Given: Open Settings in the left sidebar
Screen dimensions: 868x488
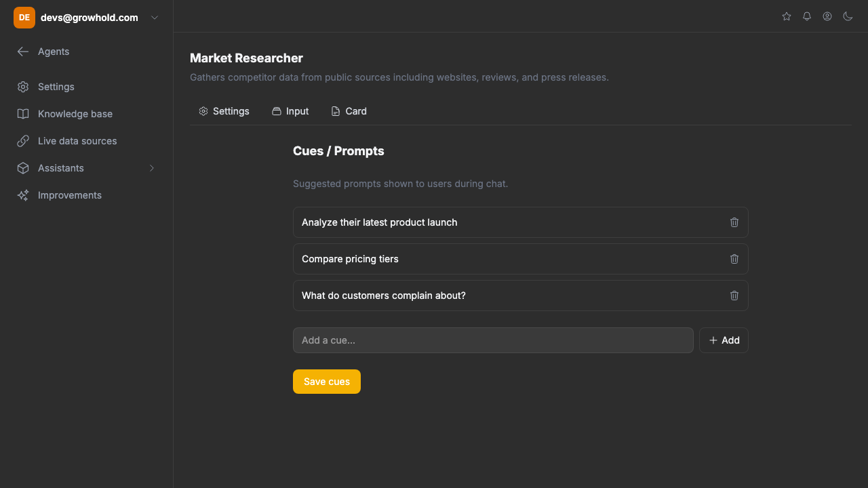Looking at the screenshot, I should [x=56, y=87].
